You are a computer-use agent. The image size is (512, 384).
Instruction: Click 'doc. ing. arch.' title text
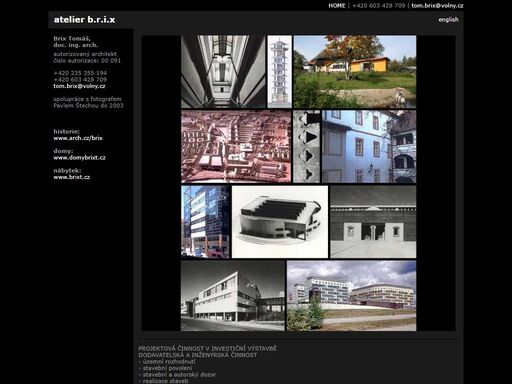[76, 45]
